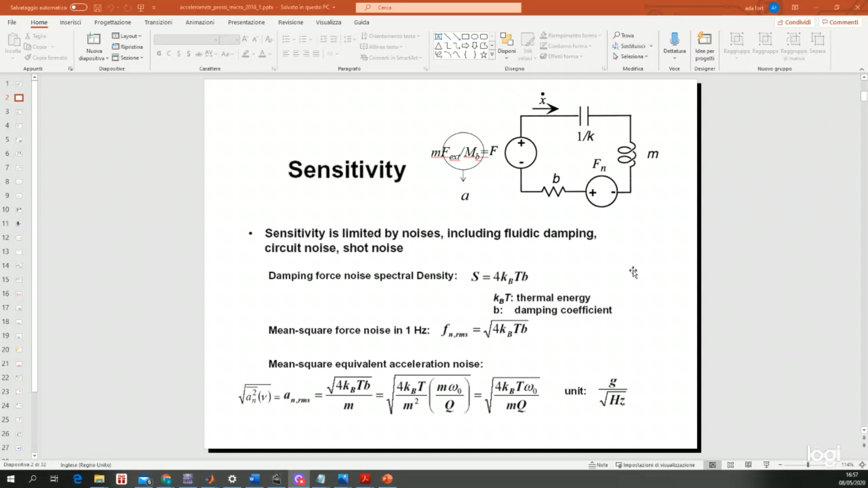Toggle the Note pane in status bar

pos(598,465)
